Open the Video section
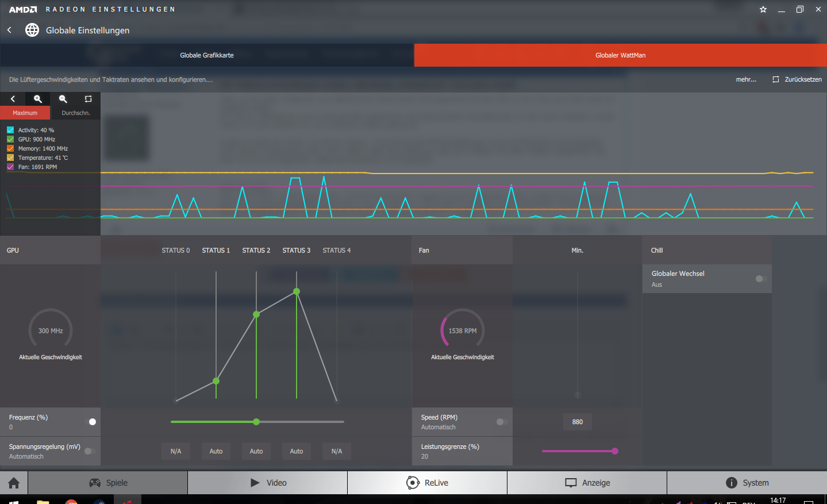 click(x=268, y=483)
